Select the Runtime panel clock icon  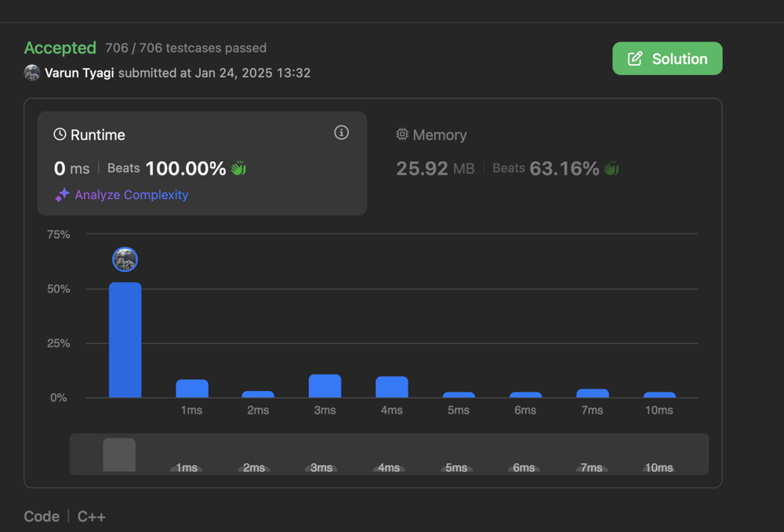[x=60, y=135]
